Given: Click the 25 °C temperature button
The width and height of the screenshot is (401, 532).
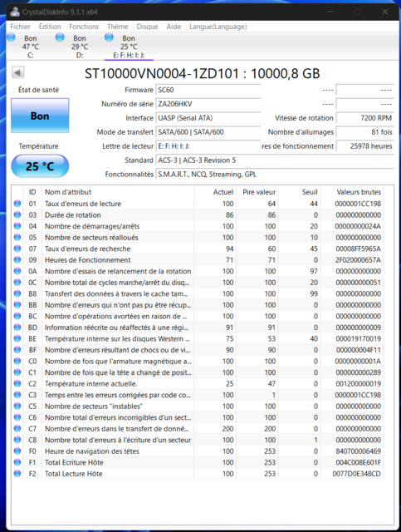Looking at the screenshot, I should coord(40,166).
